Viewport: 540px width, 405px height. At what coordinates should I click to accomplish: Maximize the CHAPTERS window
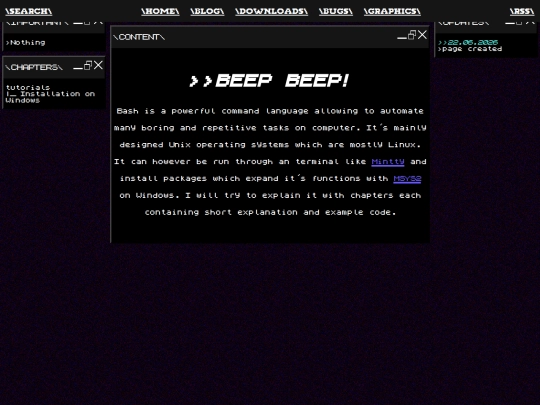point(88,65)
